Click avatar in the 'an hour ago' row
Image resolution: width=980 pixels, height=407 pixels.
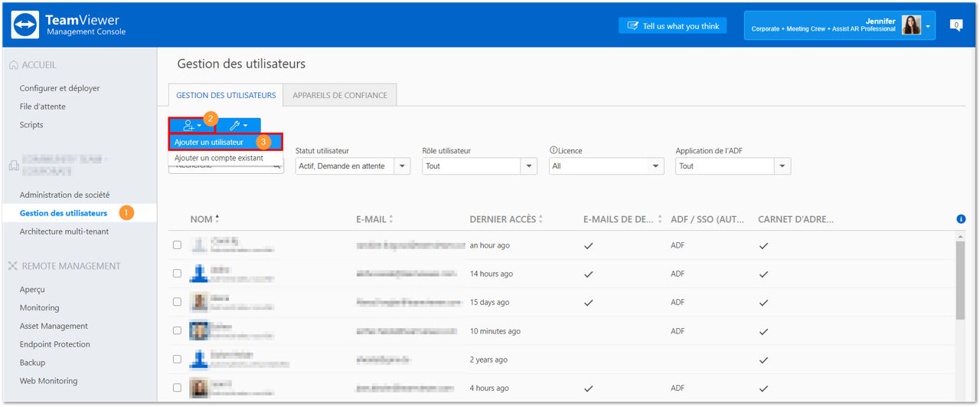click(199, 245)
